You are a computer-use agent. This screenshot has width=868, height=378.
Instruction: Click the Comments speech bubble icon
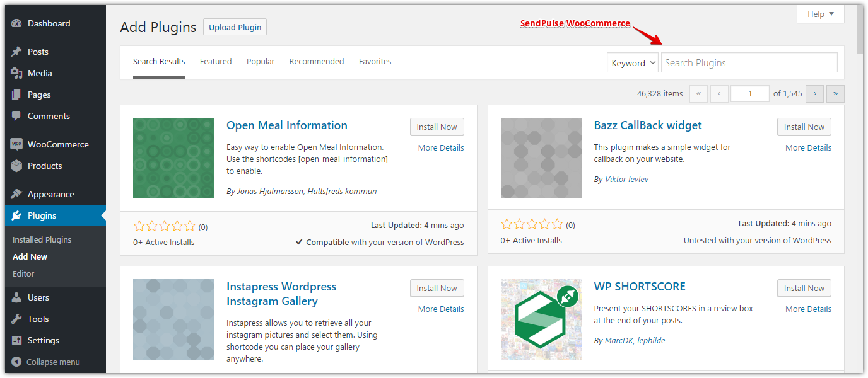pyautogui.click(x=17, y=117)
